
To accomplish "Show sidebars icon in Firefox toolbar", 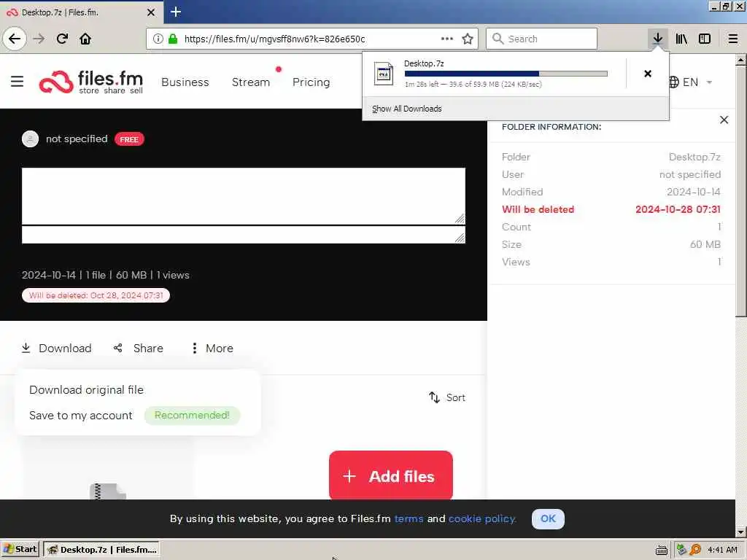I will [705, 39].
